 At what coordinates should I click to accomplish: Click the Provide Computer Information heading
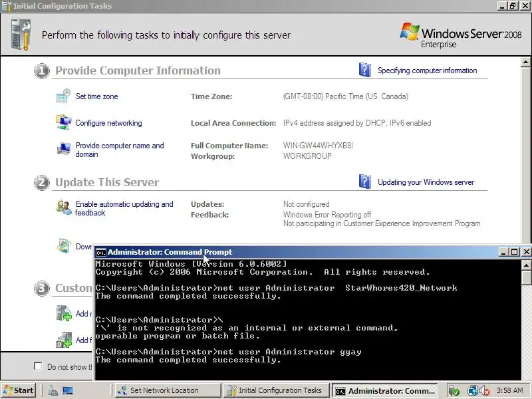point(138,70)
